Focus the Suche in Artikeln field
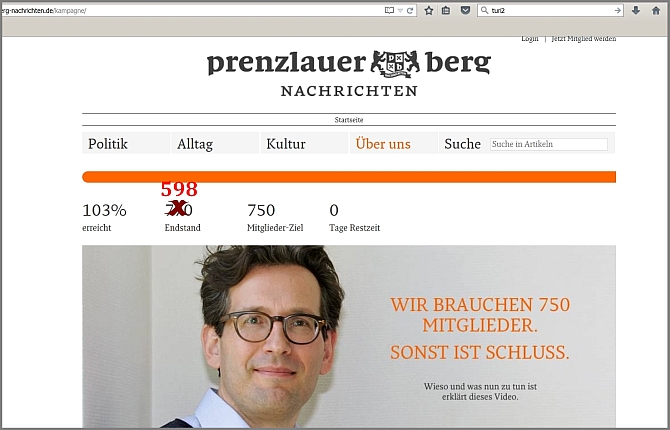The image size is (670, 430). coord(549,144)
